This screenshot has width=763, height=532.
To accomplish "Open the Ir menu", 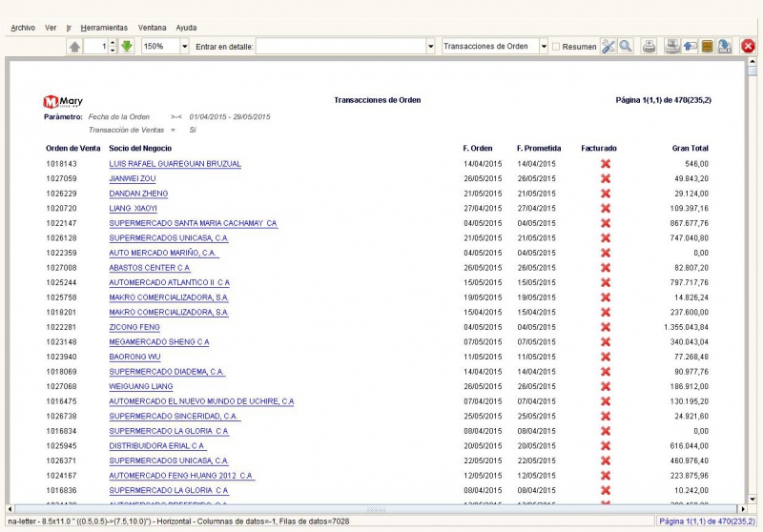I will 69,28.
